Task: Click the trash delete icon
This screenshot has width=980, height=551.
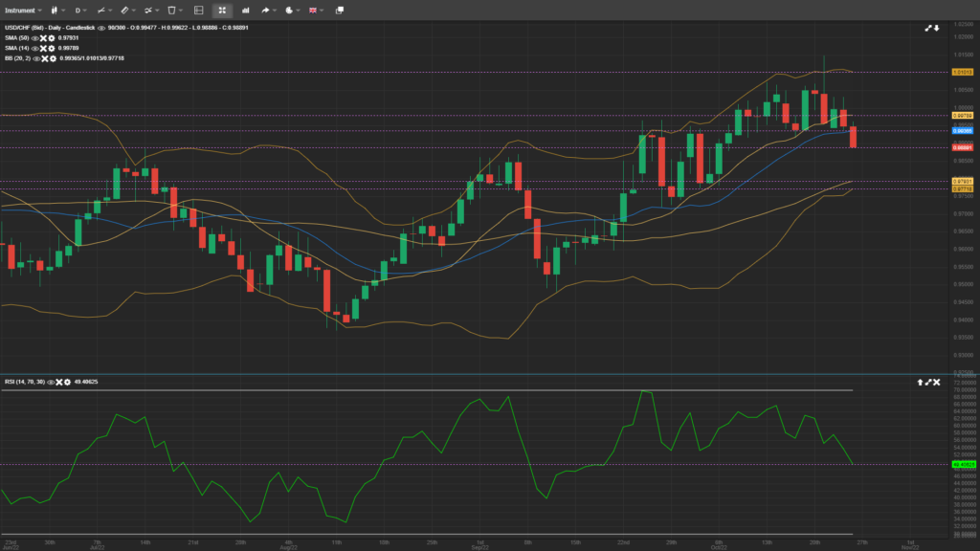Action: [172, 11]
